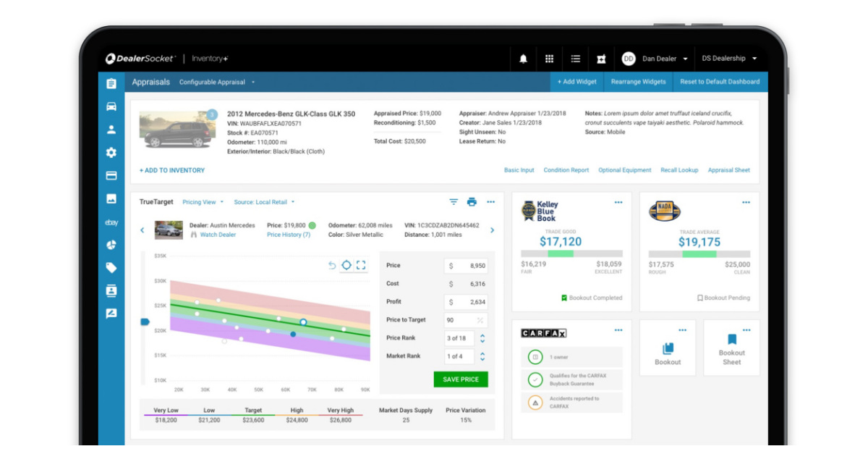The width and height of the screenshot is (868, 454).
Task: Open the notifications bell
Action: click(x=523, y=59)
